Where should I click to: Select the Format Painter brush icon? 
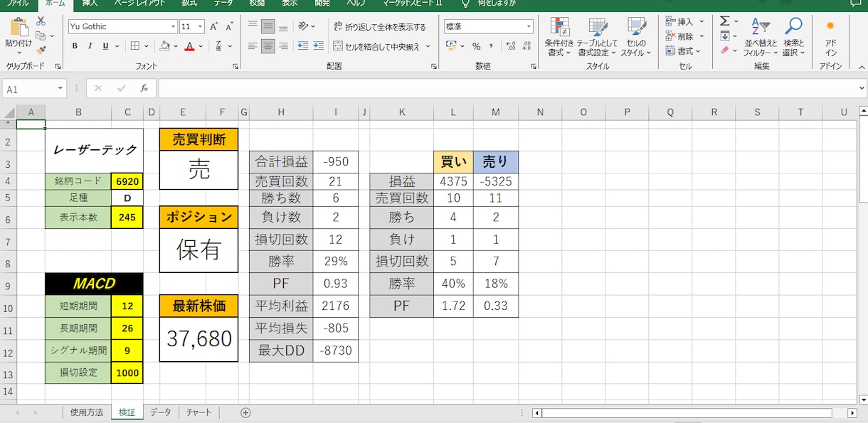click(x=41, y=50)
